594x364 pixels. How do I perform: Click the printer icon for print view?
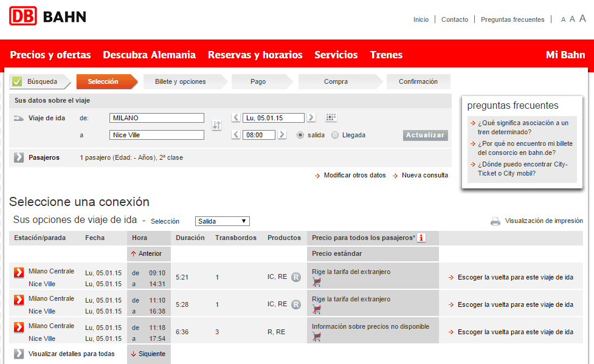pyautogui.click(x=495, y=221)
